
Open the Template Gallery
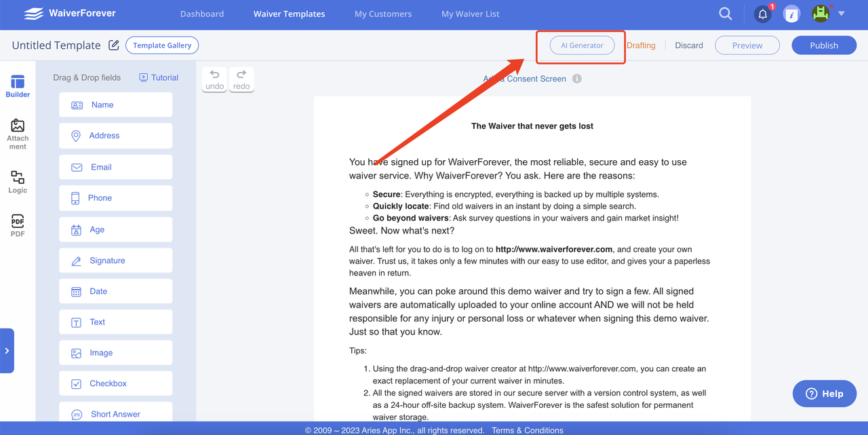(162, 45)
